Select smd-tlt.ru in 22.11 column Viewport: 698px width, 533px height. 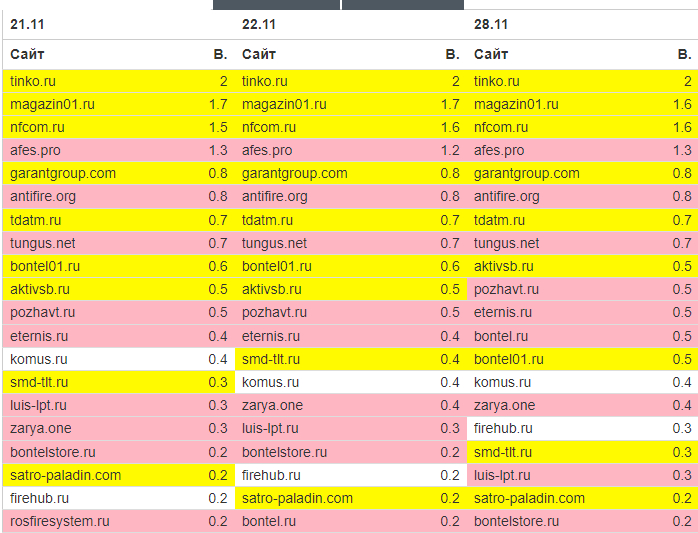271,359
